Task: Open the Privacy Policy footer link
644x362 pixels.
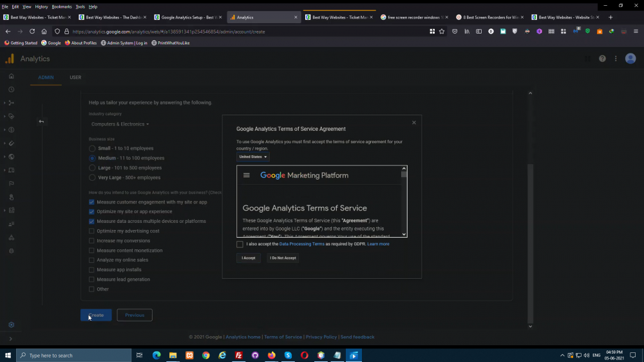Action: [321, 337]
